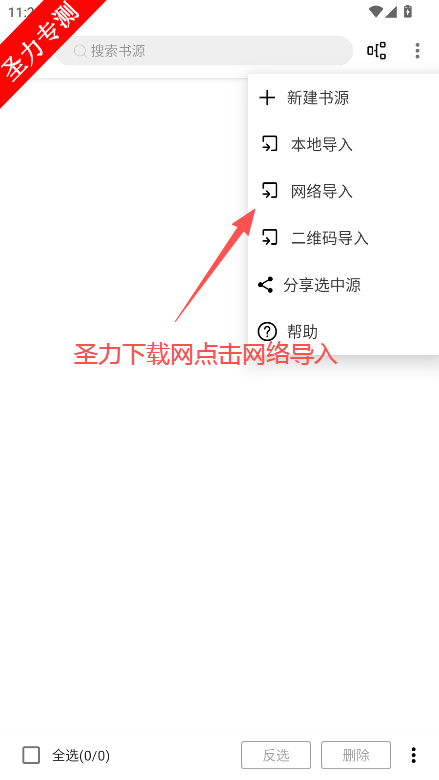This screenshot has width=439, height=780.
Task: Select 分享选中源 menu item
Action: pyautogui.click(x=344, y=285)
